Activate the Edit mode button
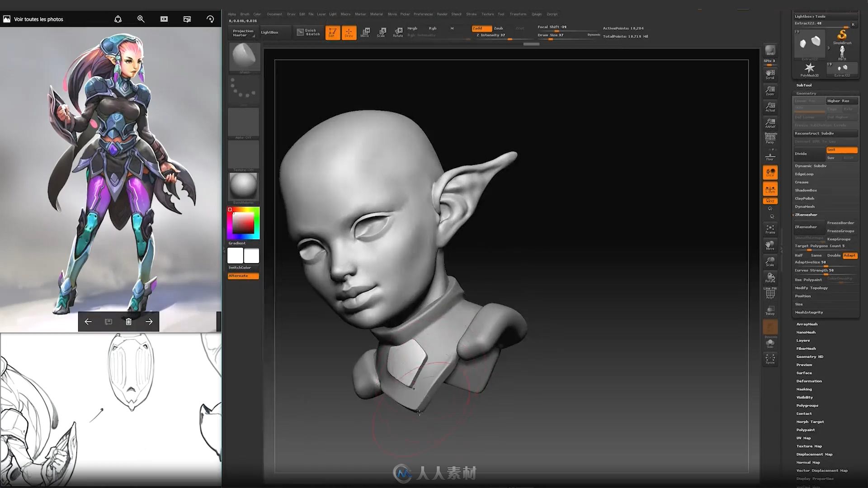 tap(332, 33)
